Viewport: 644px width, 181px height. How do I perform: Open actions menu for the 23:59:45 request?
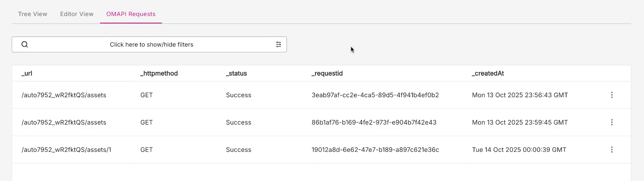click(x=612, y=123)
